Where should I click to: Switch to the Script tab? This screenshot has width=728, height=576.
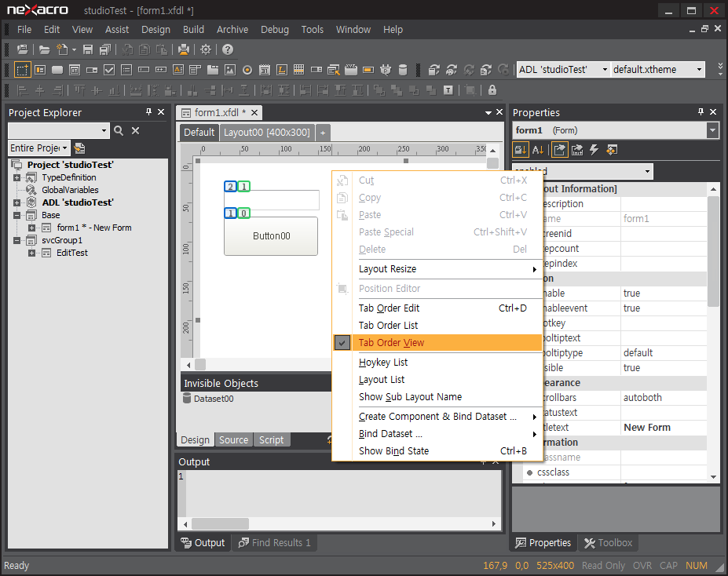[x=271, y=440]
